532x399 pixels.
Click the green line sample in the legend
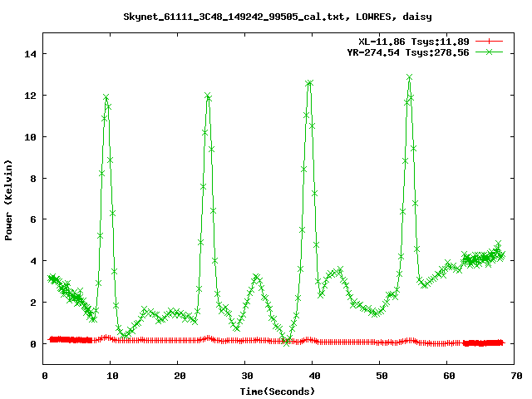[x=490, y=52]
